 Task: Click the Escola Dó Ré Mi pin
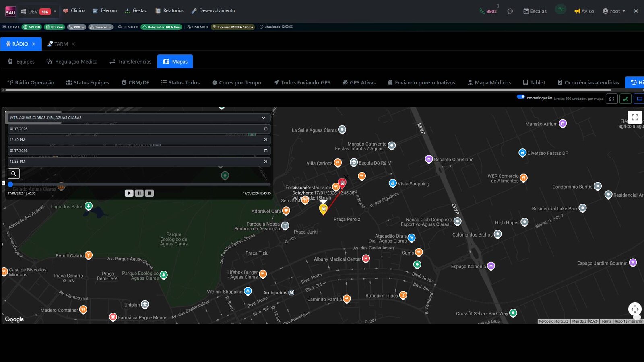(x=354, y=162)
